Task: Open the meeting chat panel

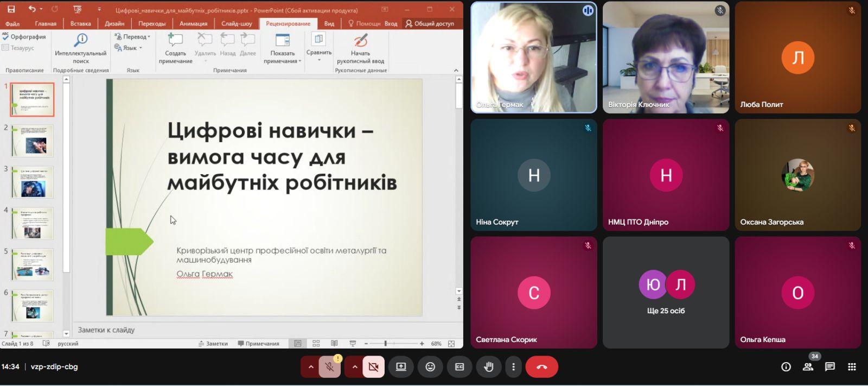Action: [829, 367]
